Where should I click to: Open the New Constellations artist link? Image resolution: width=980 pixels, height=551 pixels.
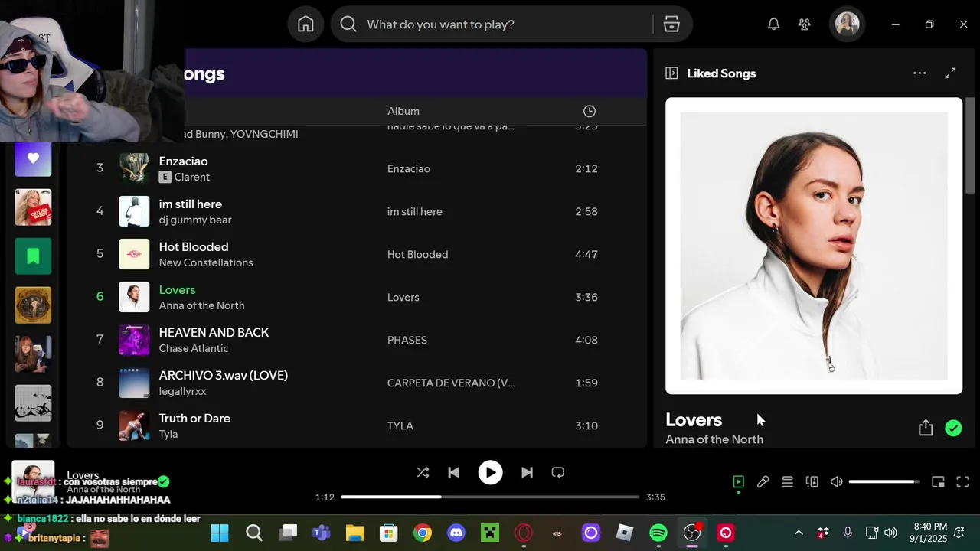(x=206, y=262)
